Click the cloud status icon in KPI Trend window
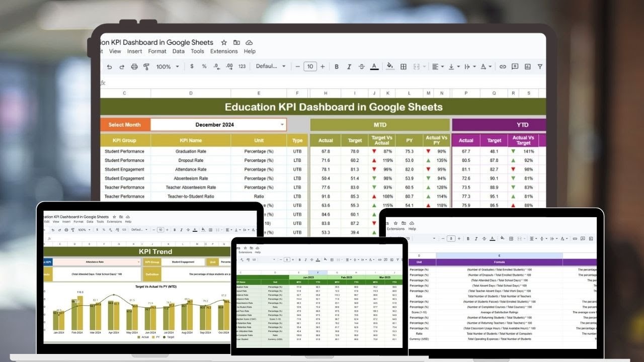644x362 pixels. 128,217
